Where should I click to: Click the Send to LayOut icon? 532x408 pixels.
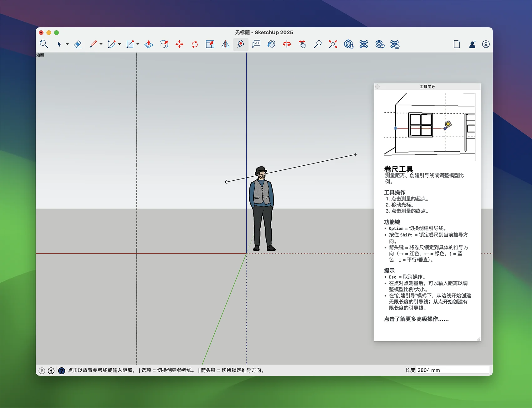380,44
